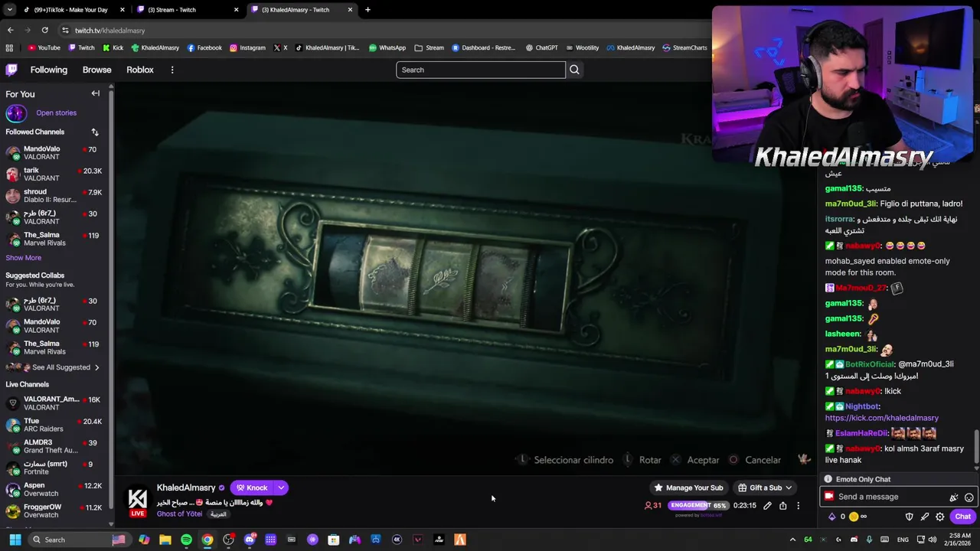The height and width of the screenshot is (551, 980).
Task: Sort the Followed Channels list
Action: (95, 132)
